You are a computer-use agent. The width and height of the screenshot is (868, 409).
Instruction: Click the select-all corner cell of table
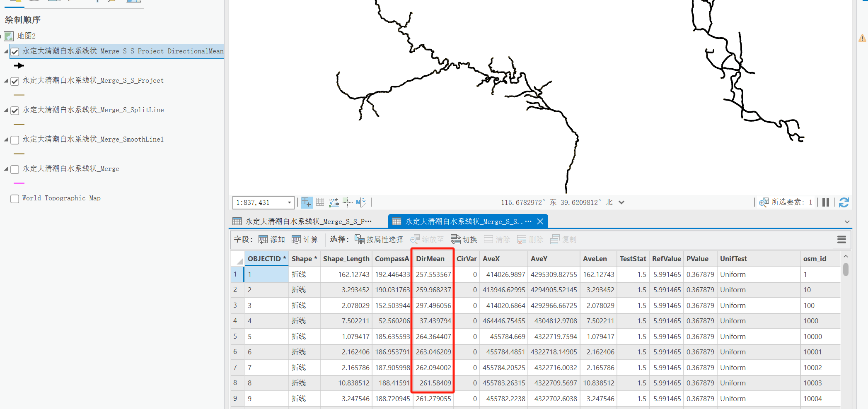point(237,259)
